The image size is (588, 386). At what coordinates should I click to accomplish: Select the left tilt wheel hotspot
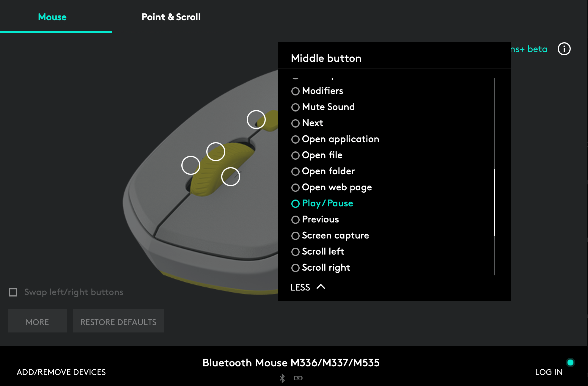(191, 165)
